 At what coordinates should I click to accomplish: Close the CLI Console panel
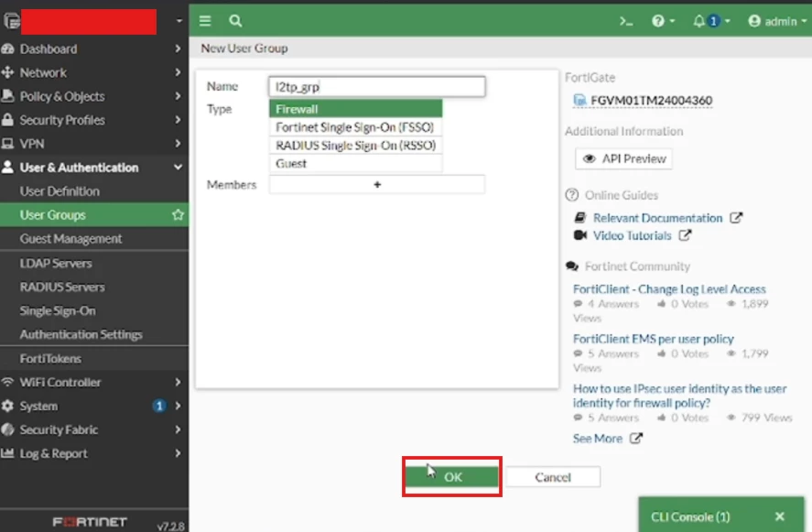780,516
